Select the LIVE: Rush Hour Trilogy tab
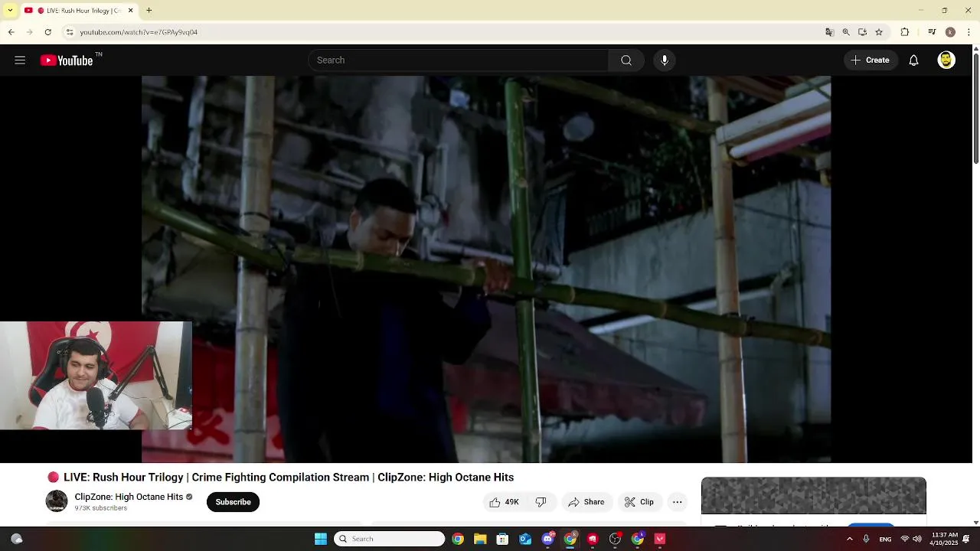The width and height of the screenshot is (980, 551). tap(78, 11)
